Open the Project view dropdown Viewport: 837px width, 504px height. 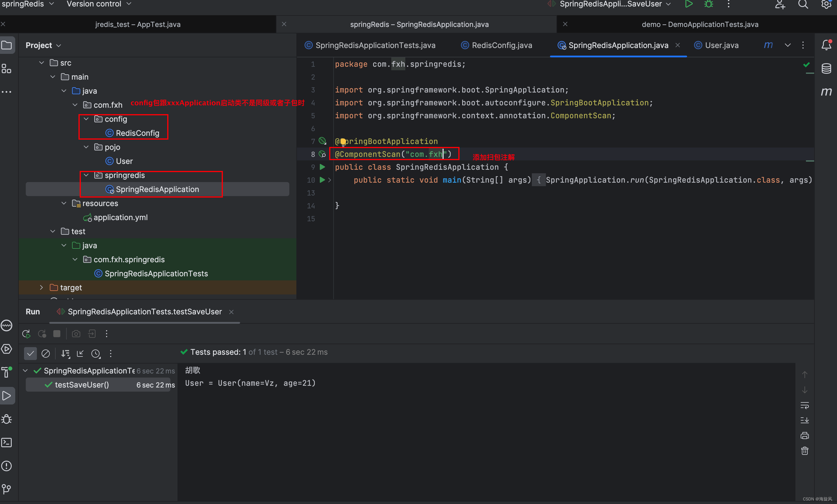point(43,45)
